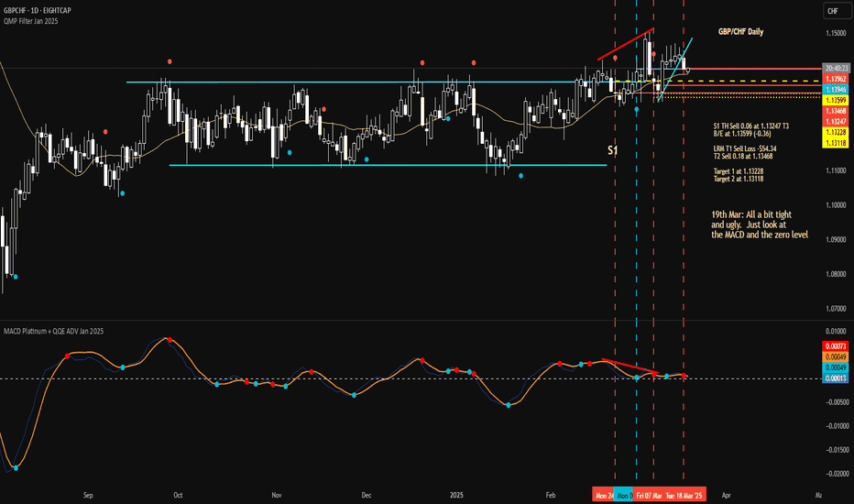Click the yellow 1.13228 price label
The height and width of the screenshot is (504, 854).
pyautogui.click(x=836, y=132)
